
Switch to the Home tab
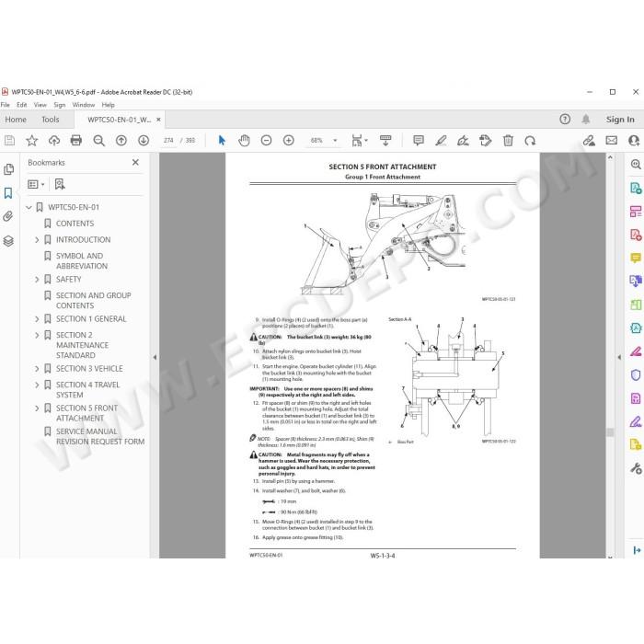coord(16,120)
